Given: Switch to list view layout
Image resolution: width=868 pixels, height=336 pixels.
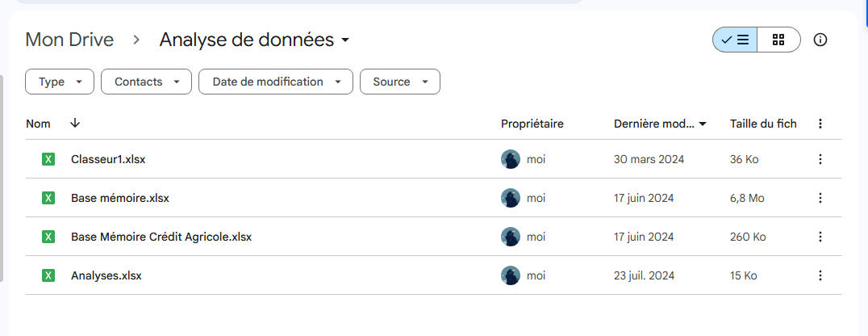Looking at the screenshot, I should 735,40.
